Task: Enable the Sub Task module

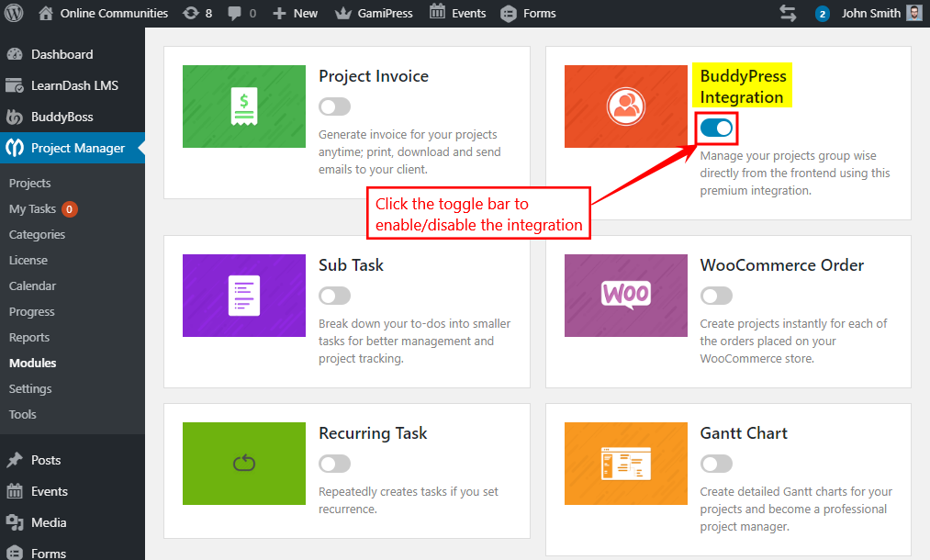Action: (x=334, y=295)
